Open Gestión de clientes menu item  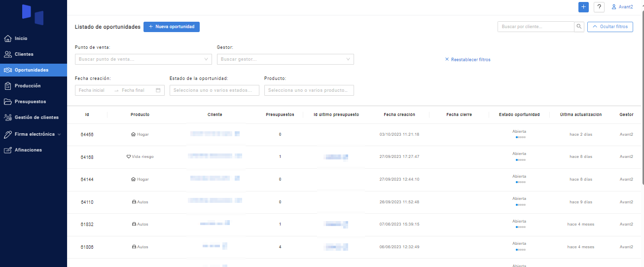pyautogui.click(x=34, y=117)
